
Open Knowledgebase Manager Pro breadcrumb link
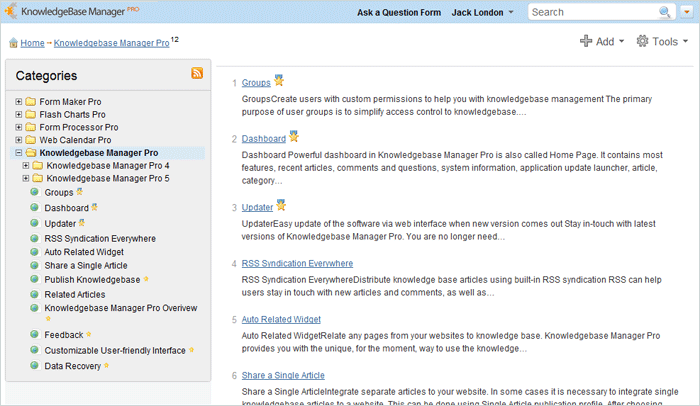112,43
